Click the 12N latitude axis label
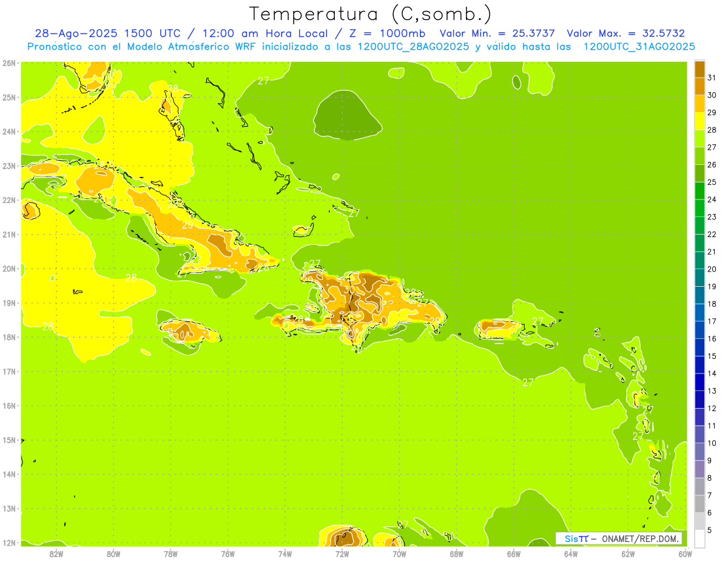This screenshot has width=728, height=562. pyautogui.click(x=8, y=543)
